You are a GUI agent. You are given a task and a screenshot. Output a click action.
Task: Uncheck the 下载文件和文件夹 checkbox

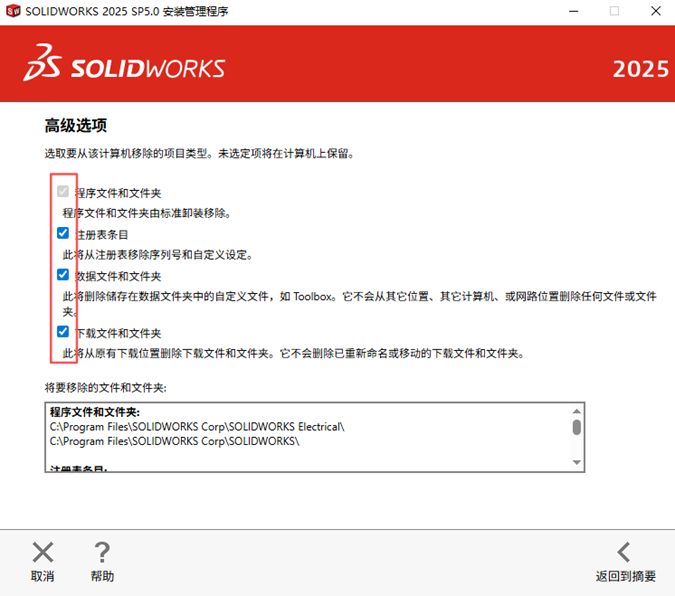tap(63, 331)
